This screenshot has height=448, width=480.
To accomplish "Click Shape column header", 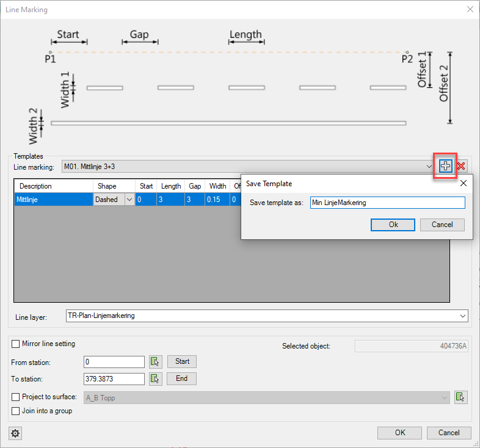I will pos(114,186).
